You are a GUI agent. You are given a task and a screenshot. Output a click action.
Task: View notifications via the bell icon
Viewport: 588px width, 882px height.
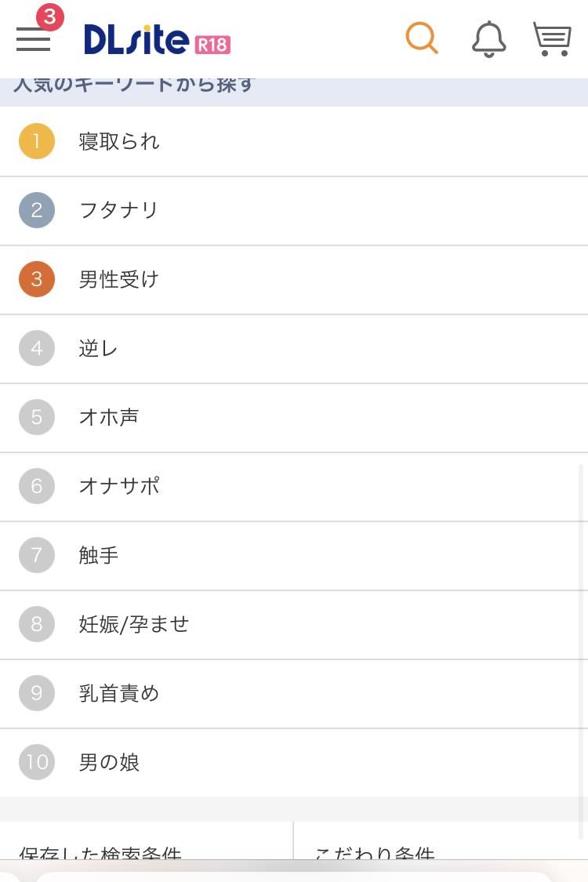tap(488, 39)
